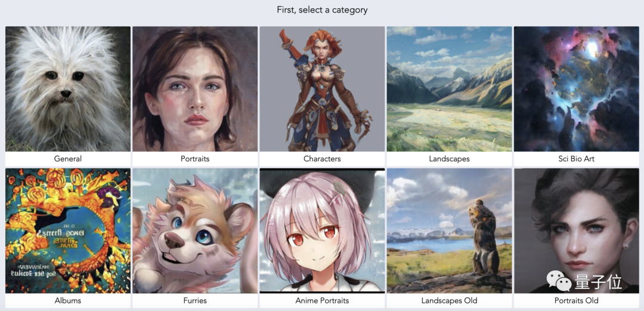
Task: Pick the pink-haired Anime Portraits image
Action: tap(322, 231)
